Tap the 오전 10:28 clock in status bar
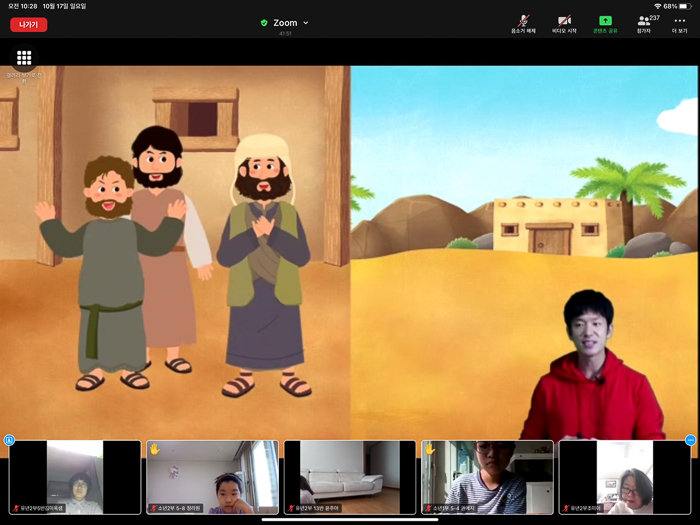700x525 pixels. pos(23,6)
